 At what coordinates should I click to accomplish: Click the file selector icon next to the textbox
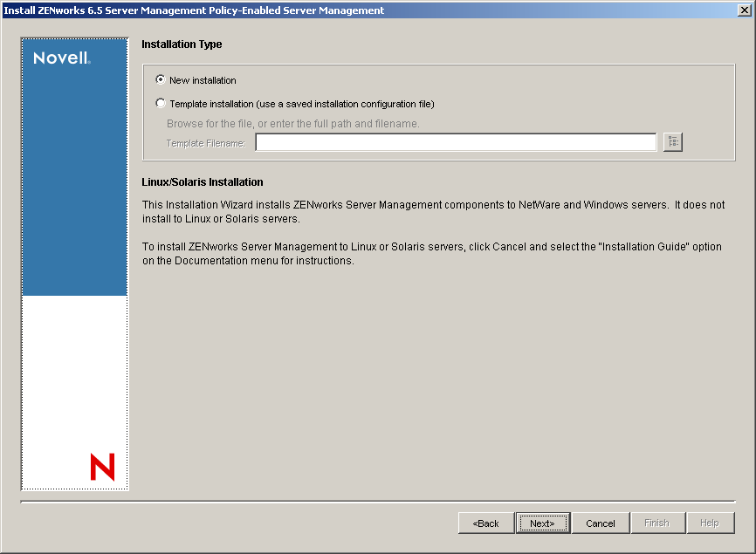tap(672, 141)
